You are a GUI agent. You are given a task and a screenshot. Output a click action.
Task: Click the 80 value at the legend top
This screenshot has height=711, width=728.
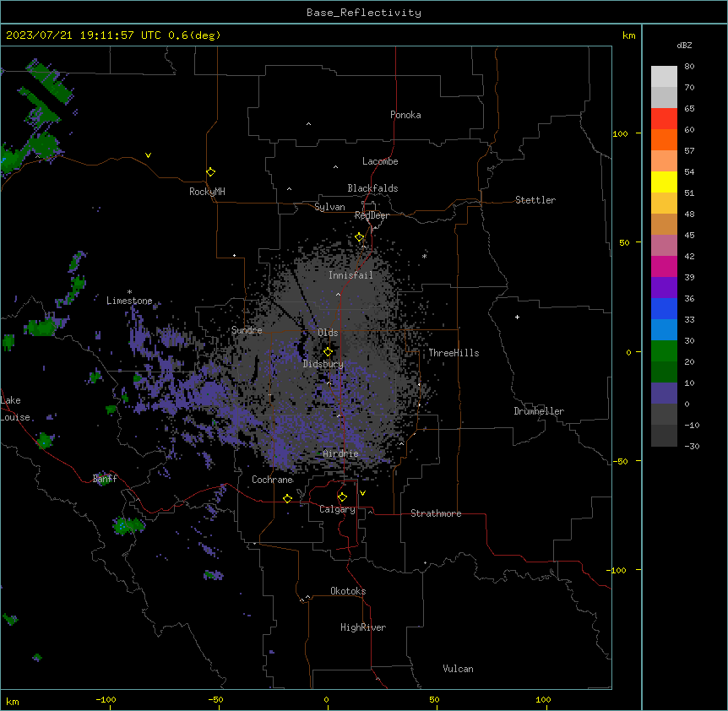click(x=689, y=67)
